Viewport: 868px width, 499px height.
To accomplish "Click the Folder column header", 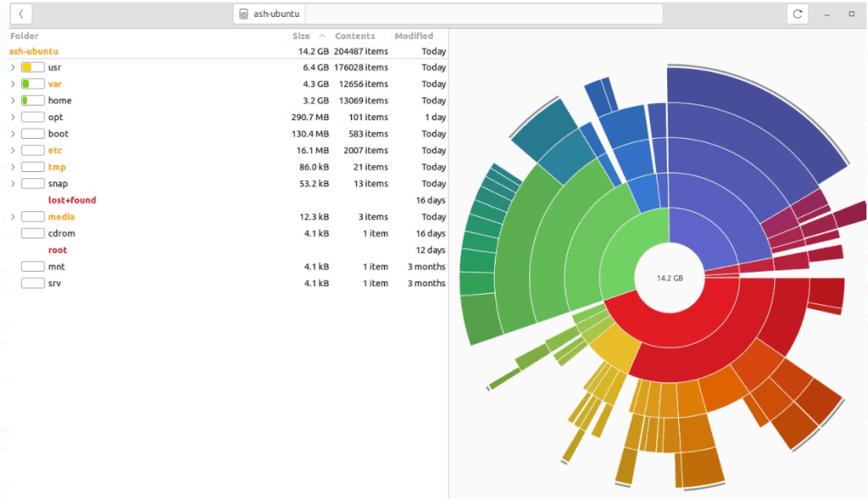I will [x=25, y=36].
